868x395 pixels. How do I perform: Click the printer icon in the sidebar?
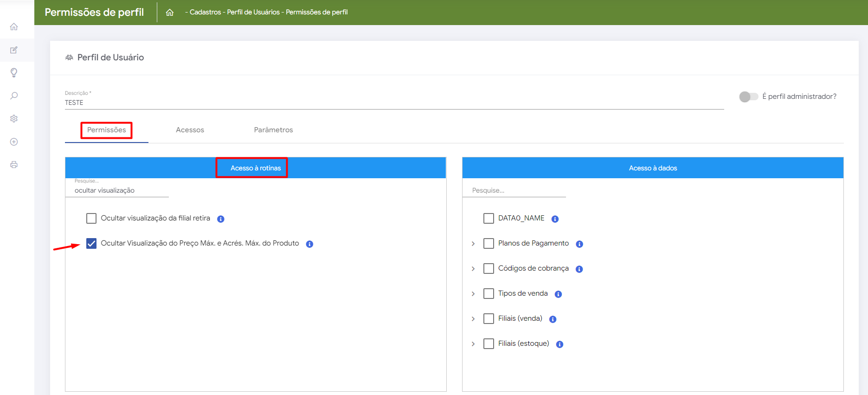coord(14,165)
